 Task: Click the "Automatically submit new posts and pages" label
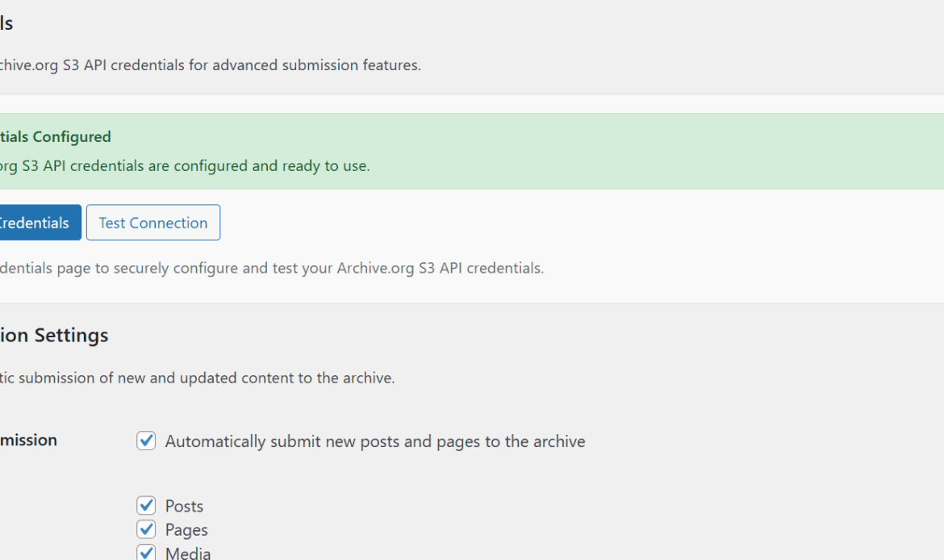(x=375, y=441)
